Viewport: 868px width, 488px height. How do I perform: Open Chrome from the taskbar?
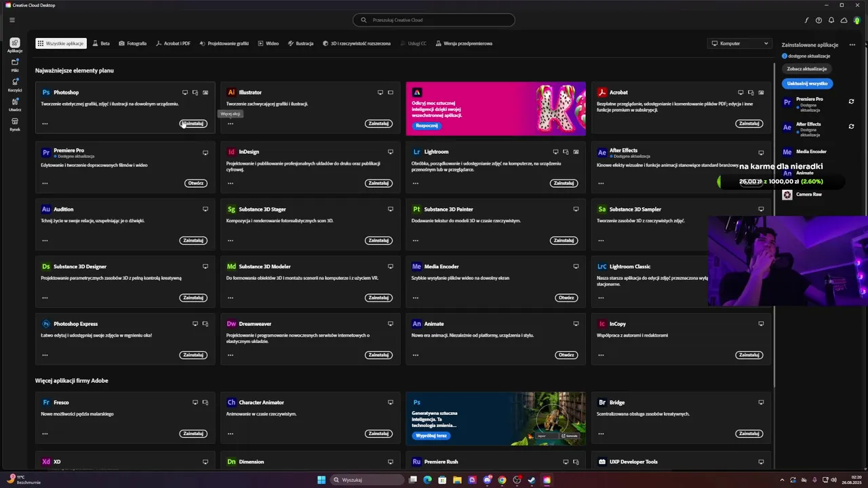coord(502,480)
